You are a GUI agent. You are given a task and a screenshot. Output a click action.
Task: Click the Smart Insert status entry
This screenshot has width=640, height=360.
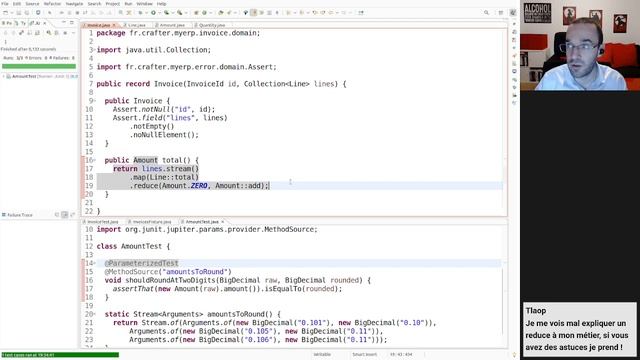coord(364,354)
